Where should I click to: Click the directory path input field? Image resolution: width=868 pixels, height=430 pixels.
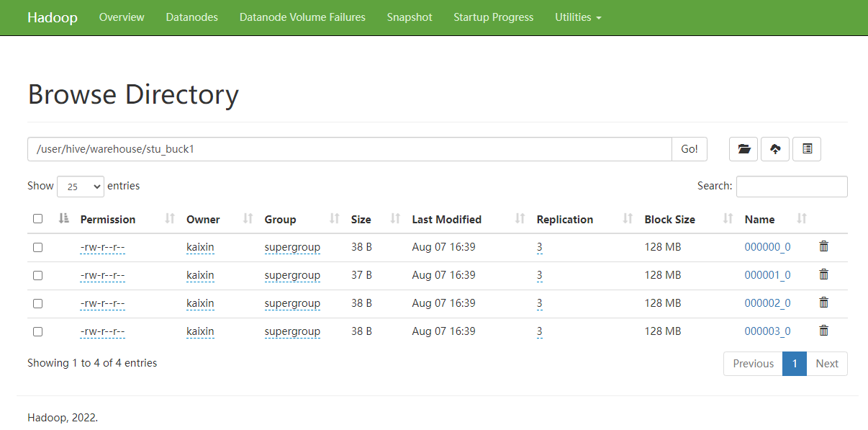(350, 149)
